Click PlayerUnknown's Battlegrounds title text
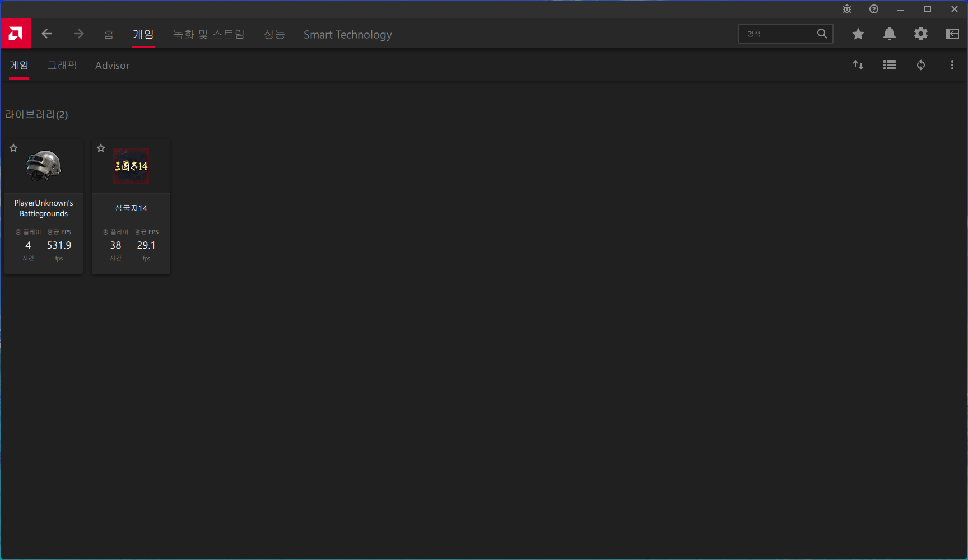The height and width of the screenshot is (560, 968). (x=44, y=208)
